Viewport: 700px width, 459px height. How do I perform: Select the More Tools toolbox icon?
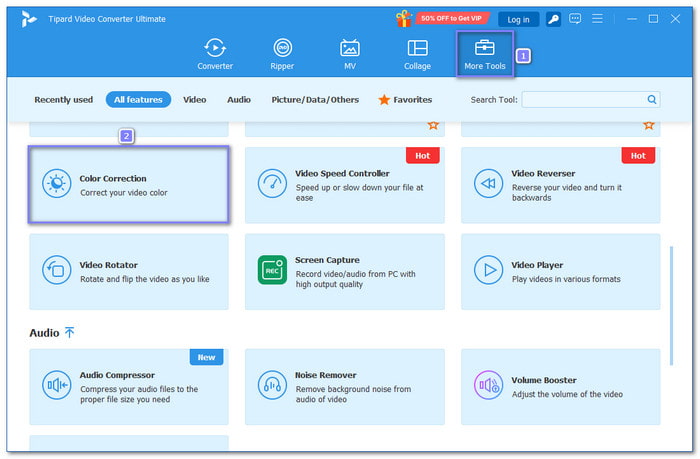[484, 47]
